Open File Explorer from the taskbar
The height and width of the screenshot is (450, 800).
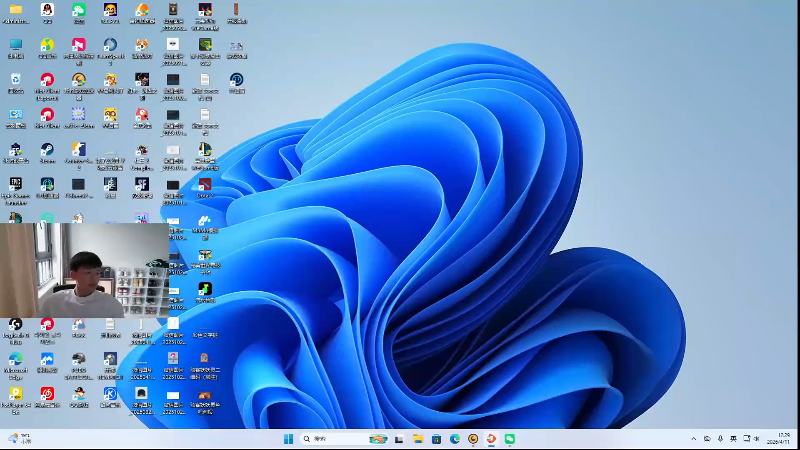tap(418, 439)
